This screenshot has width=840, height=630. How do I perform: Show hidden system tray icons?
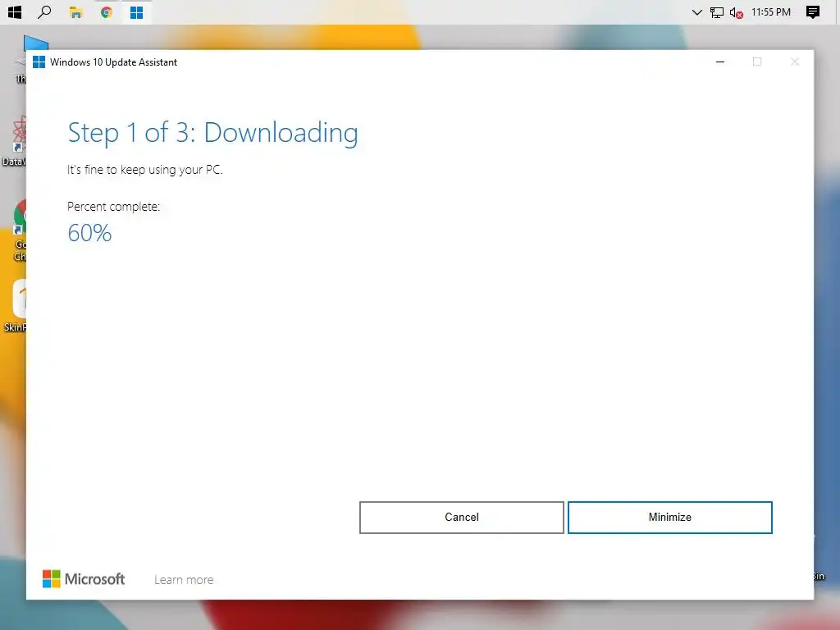[696, 11]
